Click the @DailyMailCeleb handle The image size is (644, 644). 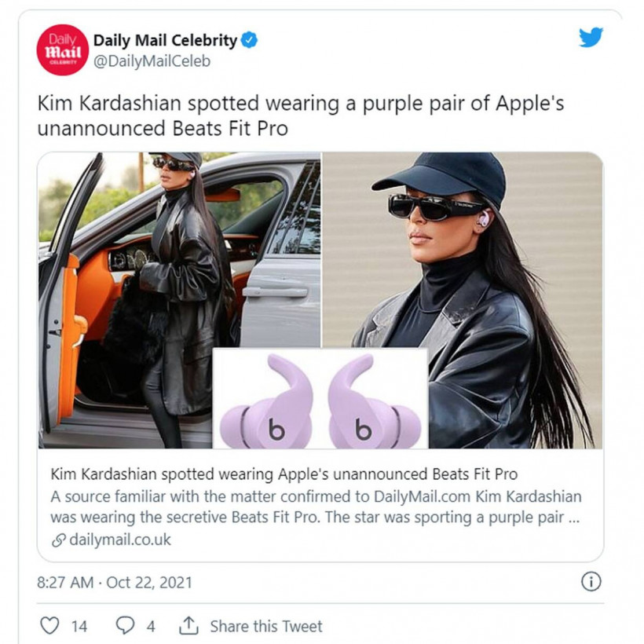(152, 61)
